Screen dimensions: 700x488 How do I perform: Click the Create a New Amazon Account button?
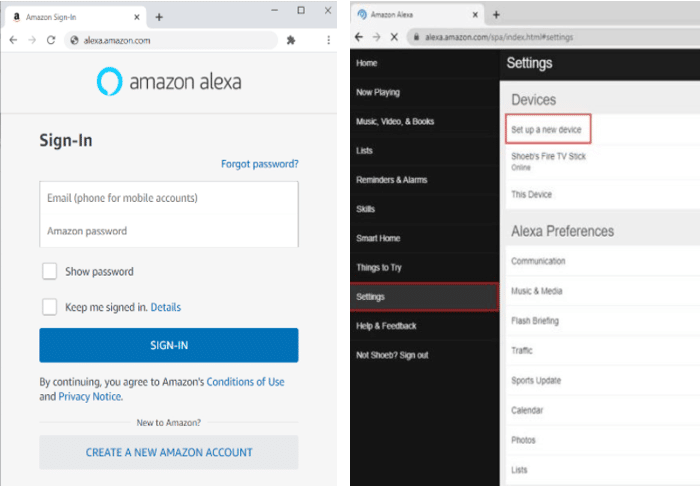point(169,452)
